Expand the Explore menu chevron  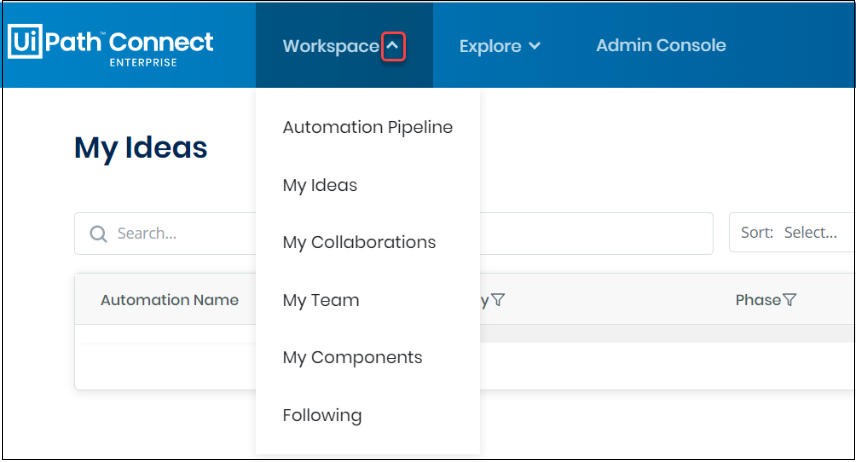[x=534, y=46]
